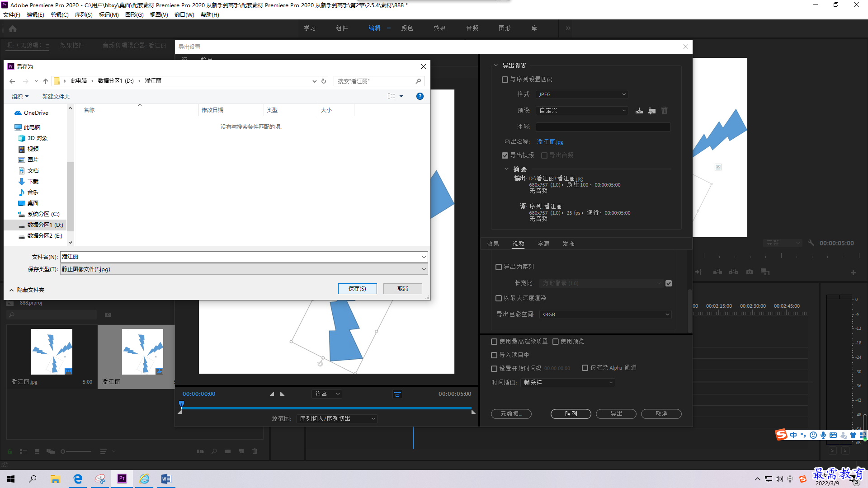Screen dimensions: 868x488
Task: Switch to Publish tab in export settings
Action: pos(569,244)
